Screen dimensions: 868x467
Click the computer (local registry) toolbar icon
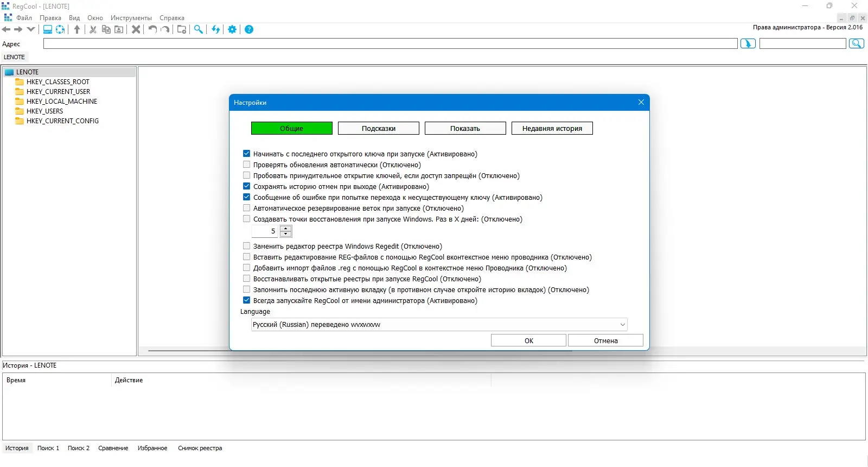pyautogui.click(x=48, y=29)
